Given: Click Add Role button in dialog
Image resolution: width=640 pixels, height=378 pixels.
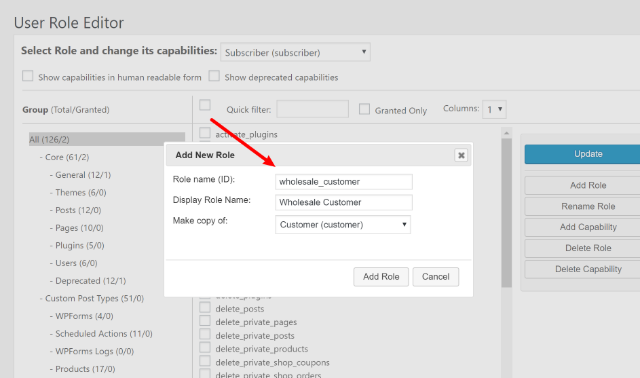Looking at the screenshot, I should [381, 277].
